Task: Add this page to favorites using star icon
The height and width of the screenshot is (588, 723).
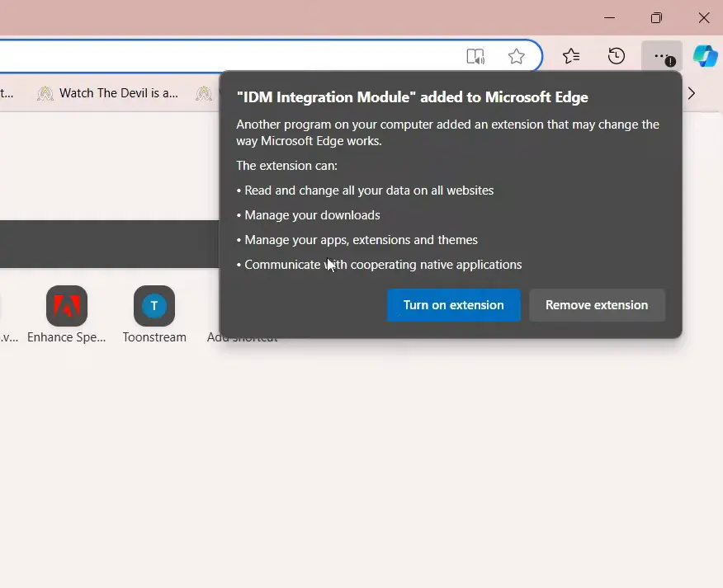Action: tap(517, 57)
